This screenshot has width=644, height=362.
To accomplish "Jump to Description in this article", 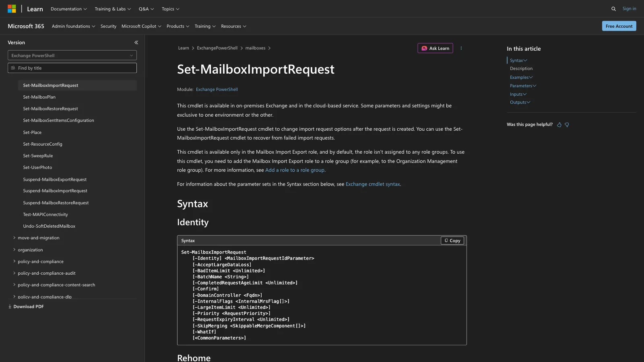I will click(x=521, y=68).
